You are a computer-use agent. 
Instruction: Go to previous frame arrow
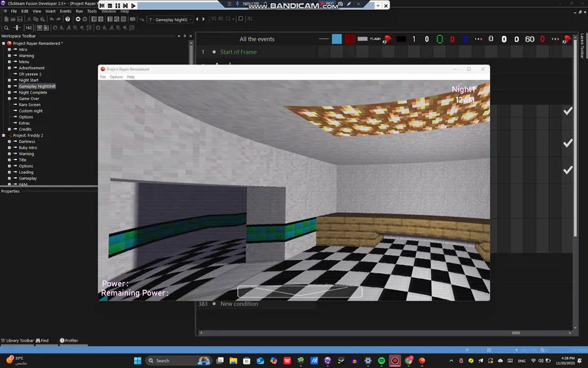pyautogui.click(x=197, y=19)
